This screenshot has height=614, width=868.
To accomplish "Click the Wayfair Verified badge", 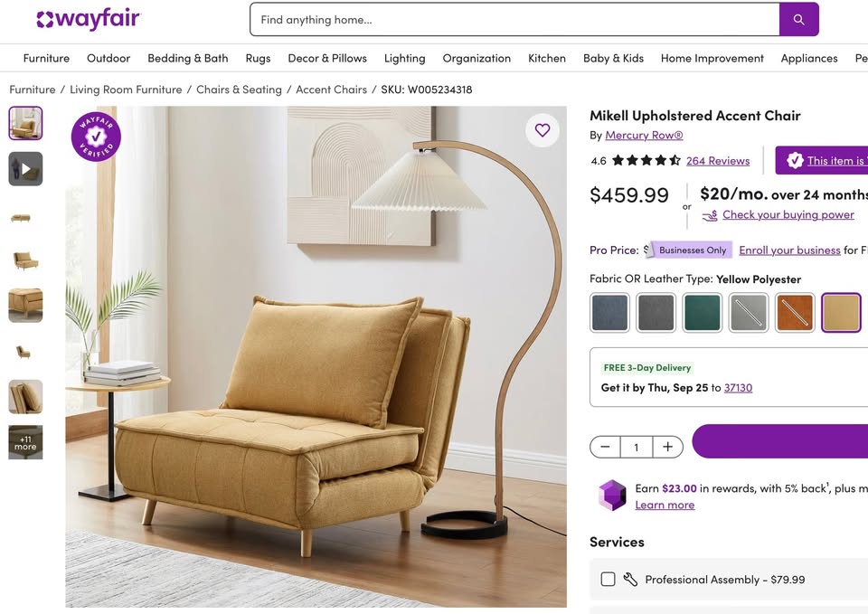I will [x=96, y=137].
